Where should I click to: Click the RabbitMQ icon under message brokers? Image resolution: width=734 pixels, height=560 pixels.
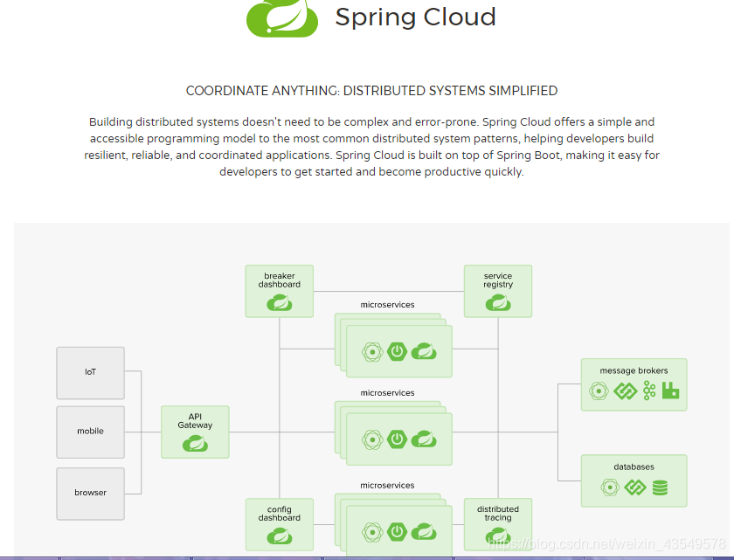point(670,391)
